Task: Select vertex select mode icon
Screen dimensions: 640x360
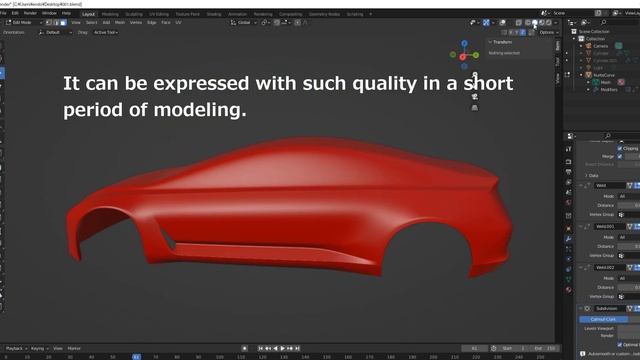Action: pyautogui.click(x=49, y=23)
